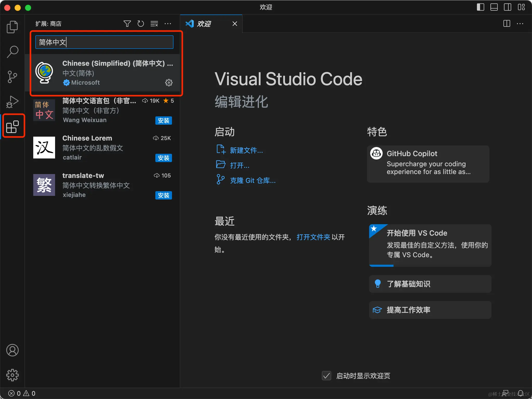Click the Extensions icon in activity bar
The height and width of the screenshot is (399, 532).
(x=13, y=127)
